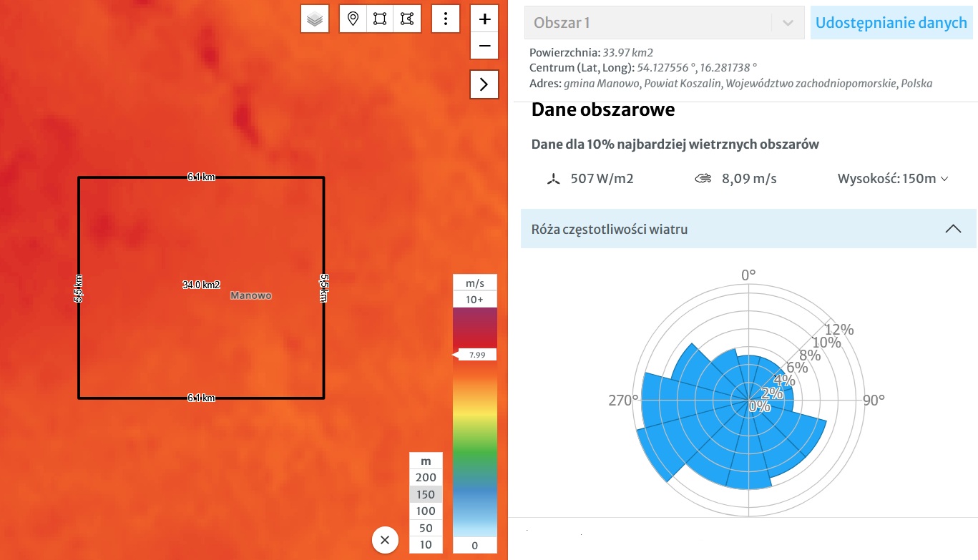Choose the rectangle area drawing tool
The height and width of the screenshot is (560, 978).
[380, 19]
